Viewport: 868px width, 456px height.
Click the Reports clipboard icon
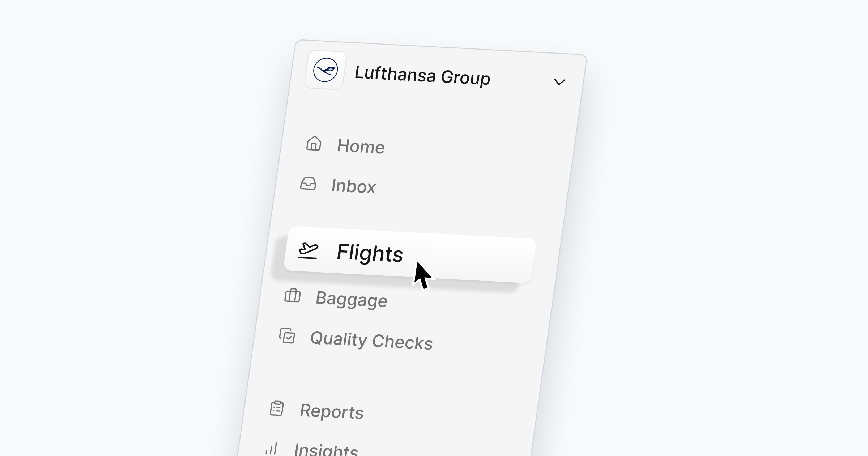point(277,409)
